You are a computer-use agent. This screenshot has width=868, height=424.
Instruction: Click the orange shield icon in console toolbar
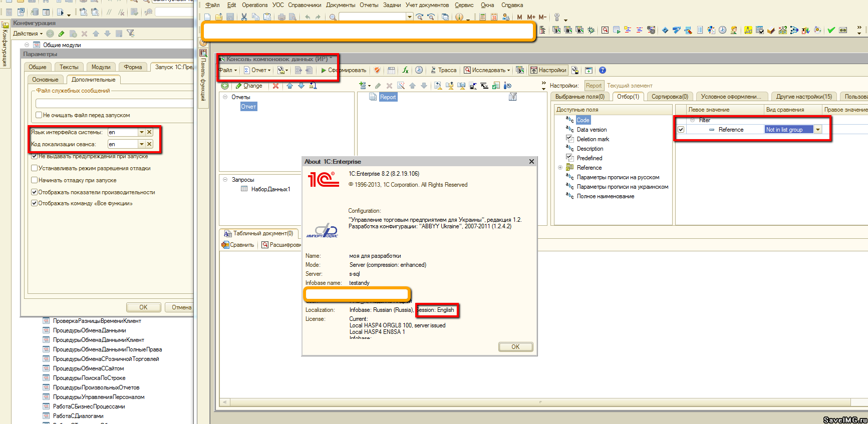pos(377,70)
